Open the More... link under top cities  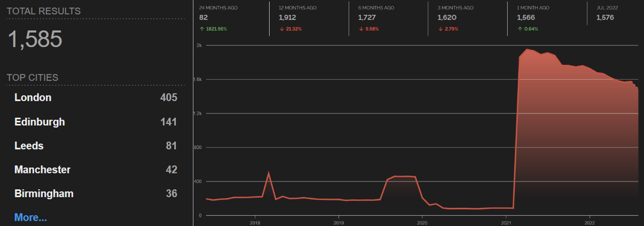pos(31,217)
